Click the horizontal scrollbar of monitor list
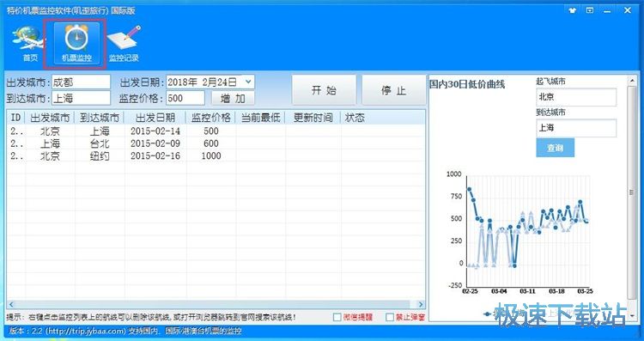The image size is (644, 341). (213, 304)
